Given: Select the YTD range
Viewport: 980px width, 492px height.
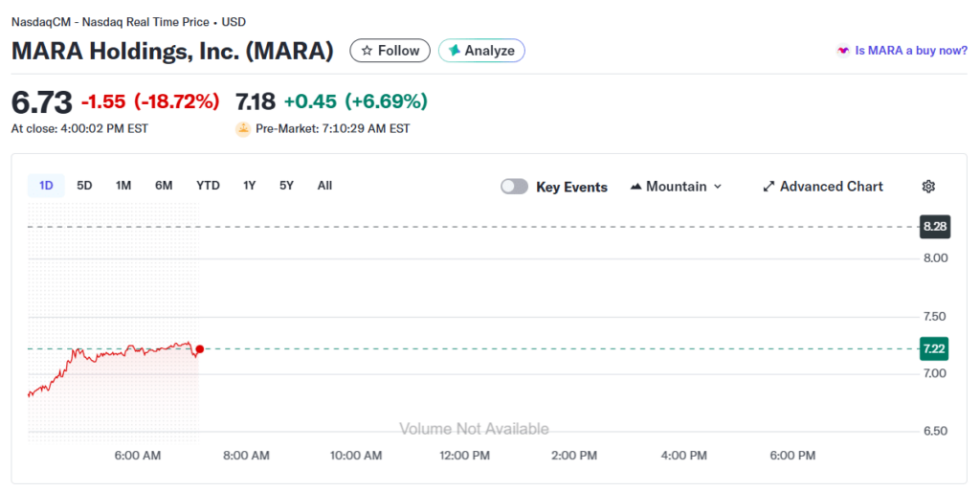Looking at the screenshot, I should tap(208, 186).
